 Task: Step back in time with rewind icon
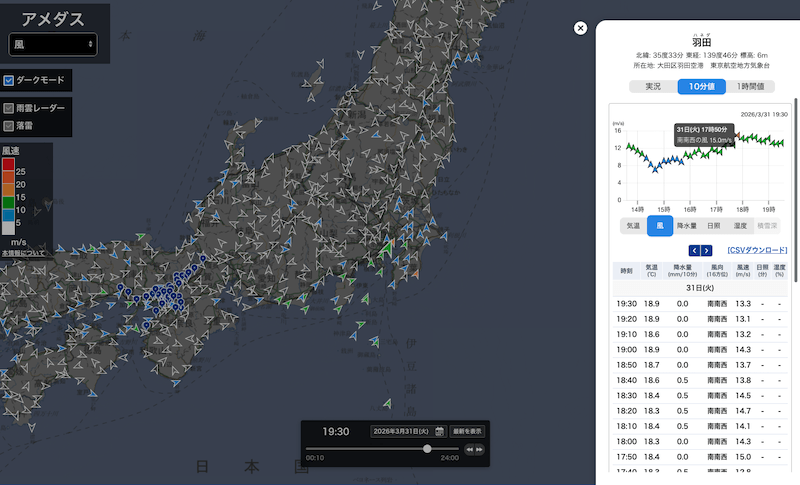click(x=470, y=450)
